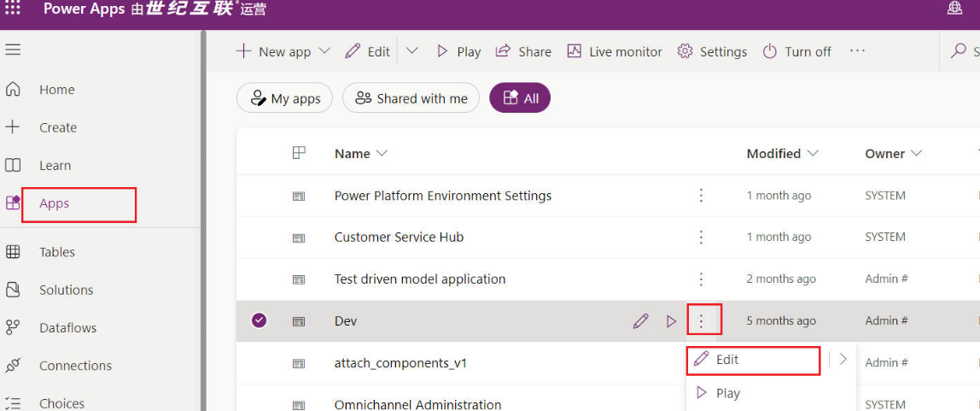Click the Dev app name
Image resolution: width=980 pixels, height=411 pixels.
point(346,321)
